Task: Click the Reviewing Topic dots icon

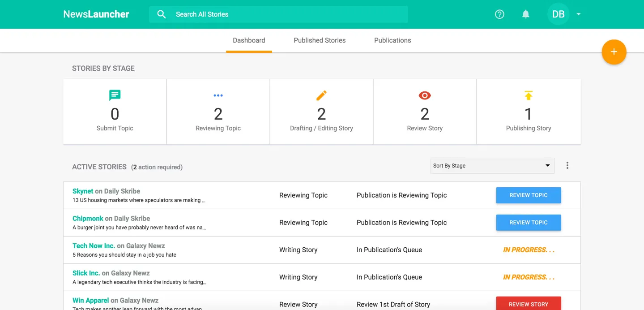Action: pos(218,95)
